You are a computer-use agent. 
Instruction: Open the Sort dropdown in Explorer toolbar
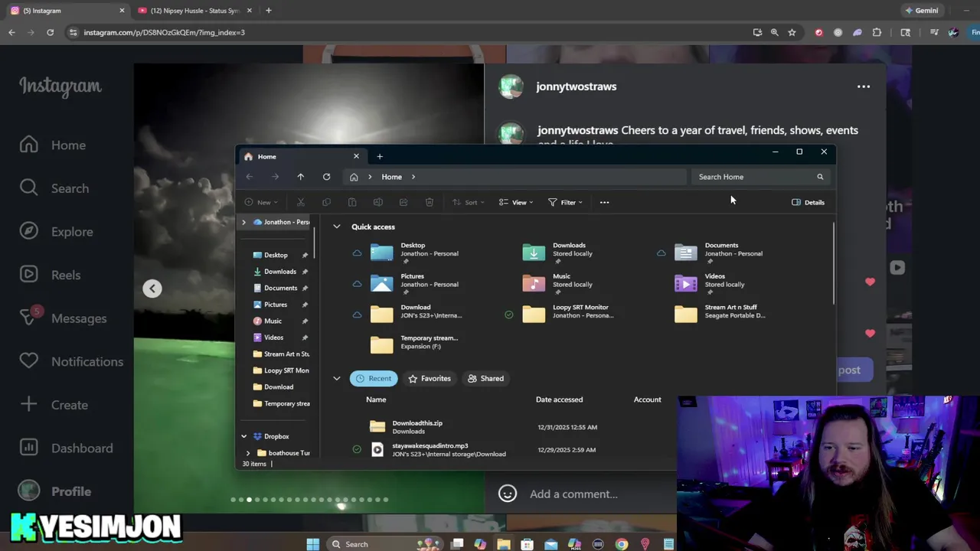[x=468, y=202]
